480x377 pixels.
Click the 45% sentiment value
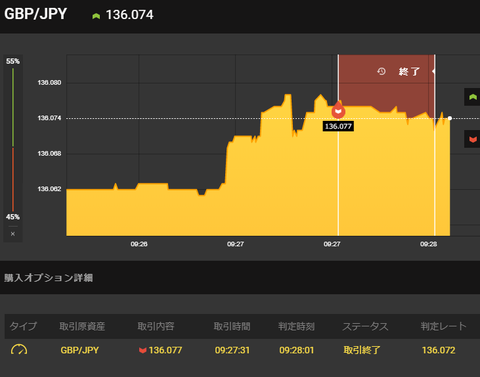coord(13,217)
